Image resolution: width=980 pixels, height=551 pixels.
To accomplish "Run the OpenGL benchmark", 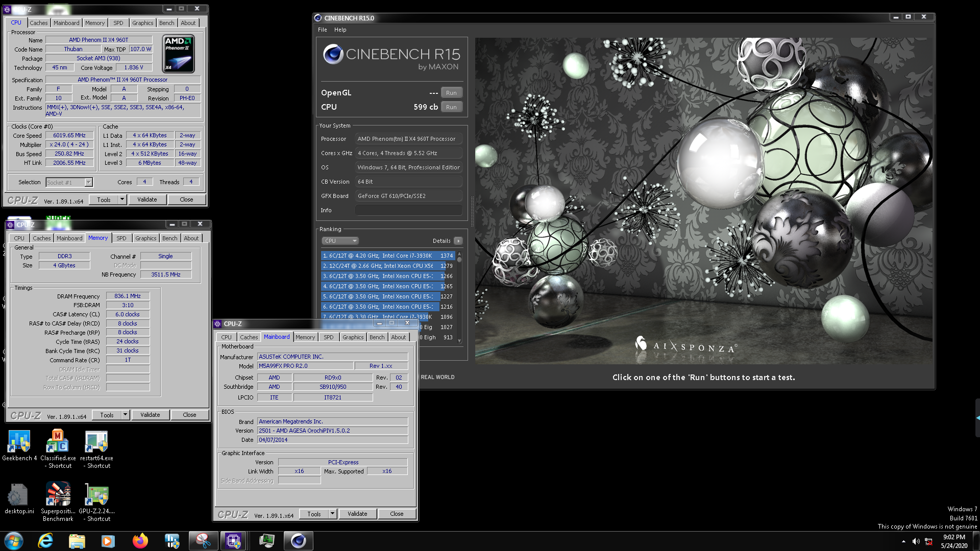I will pos(451,93).
